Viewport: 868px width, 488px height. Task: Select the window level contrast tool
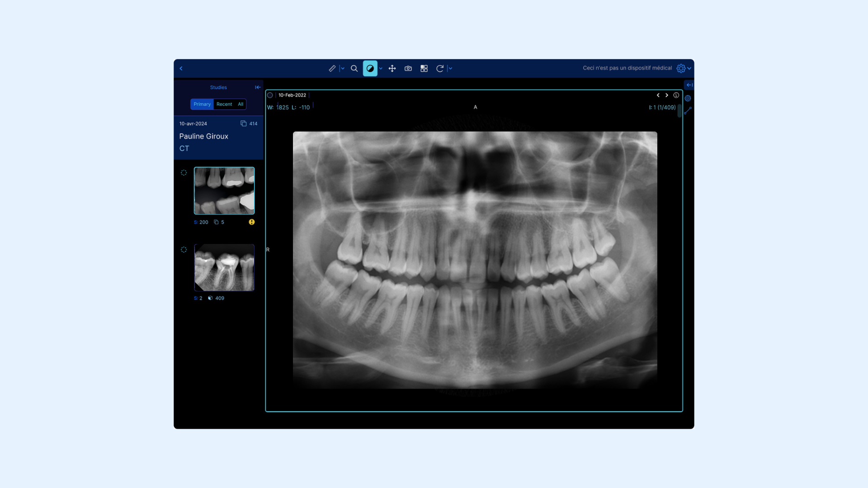click(370, 68)
